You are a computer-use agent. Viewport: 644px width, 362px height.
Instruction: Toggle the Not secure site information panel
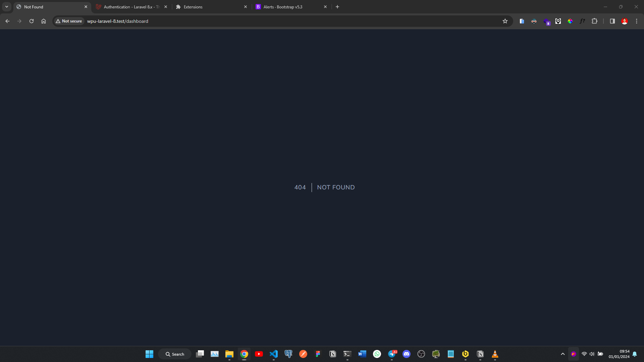[x=69, y=21]
